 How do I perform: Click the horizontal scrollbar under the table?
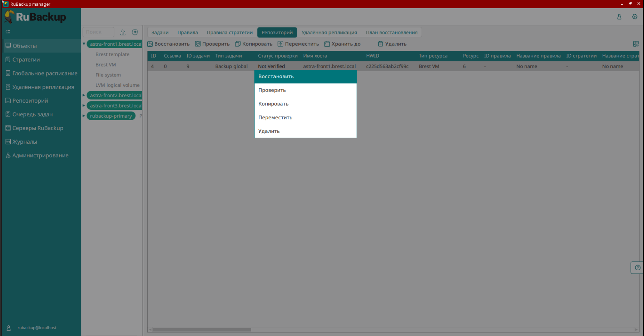pyautogui.click(x=202, y=330)
